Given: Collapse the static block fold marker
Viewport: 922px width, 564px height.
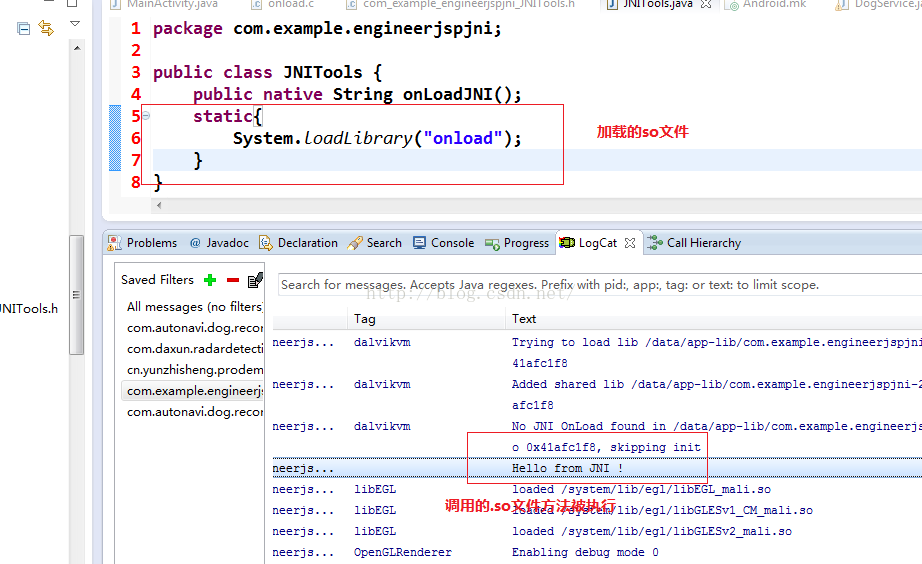Looking at the screenshot, I should (x=146, y=116).
